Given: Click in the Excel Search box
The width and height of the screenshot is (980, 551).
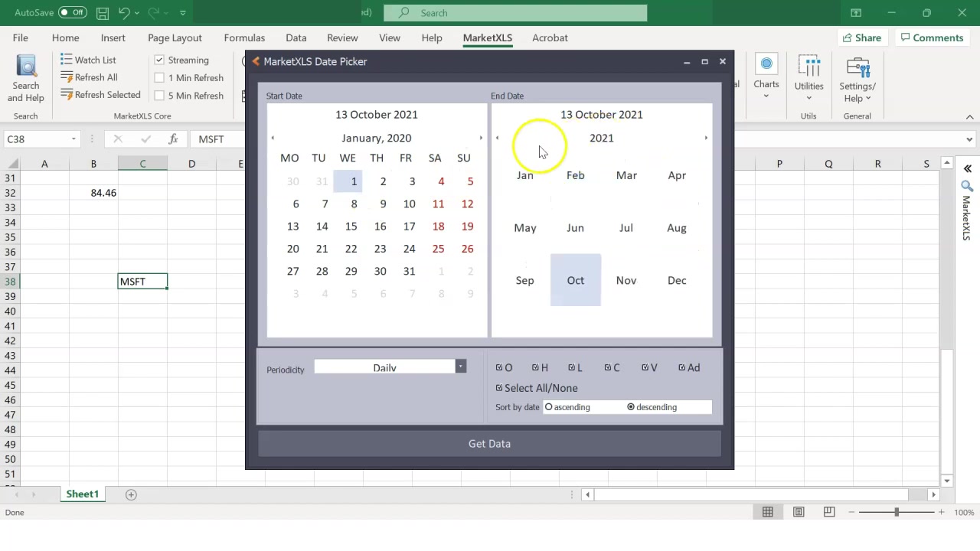Looking at the screenshot, I should [515, 13].
